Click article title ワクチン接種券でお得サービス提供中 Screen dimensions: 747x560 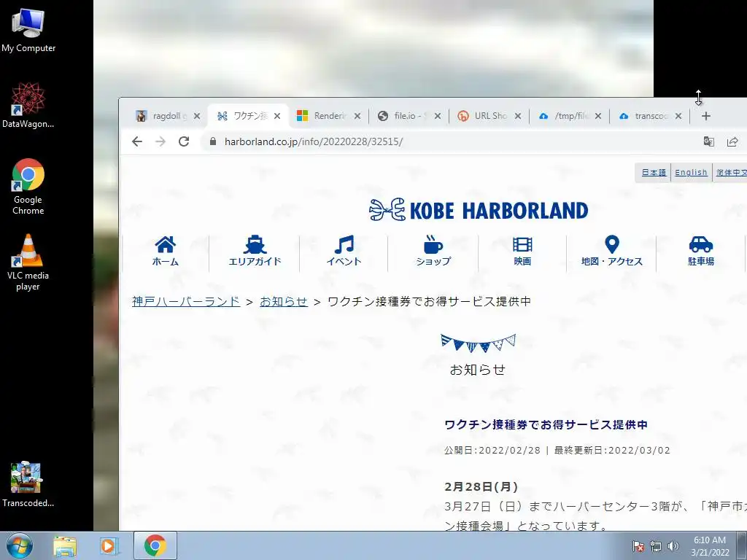tap(546, 424)
